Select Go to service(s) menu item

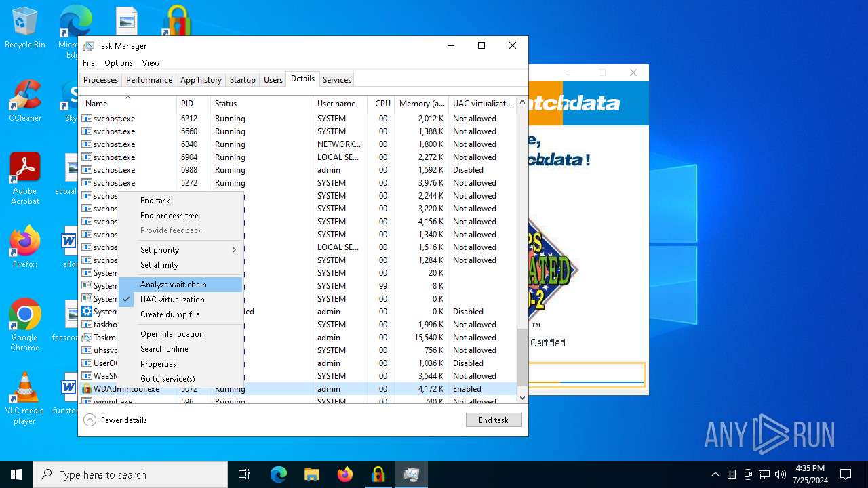click(180, 379)
